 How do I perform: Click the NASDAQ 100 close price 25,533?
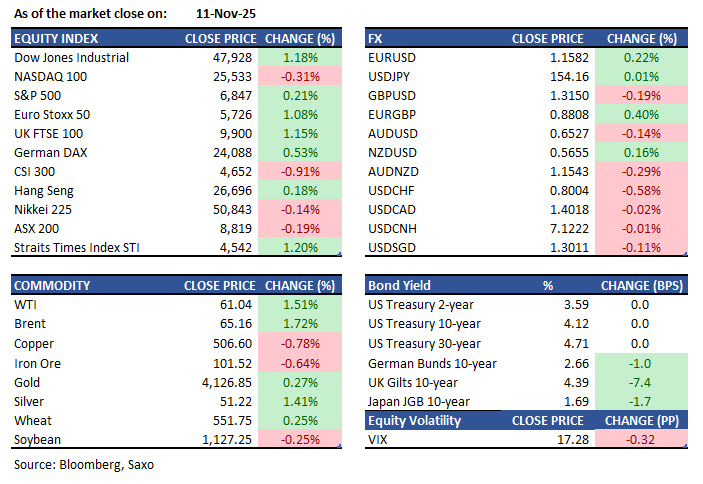230,77
